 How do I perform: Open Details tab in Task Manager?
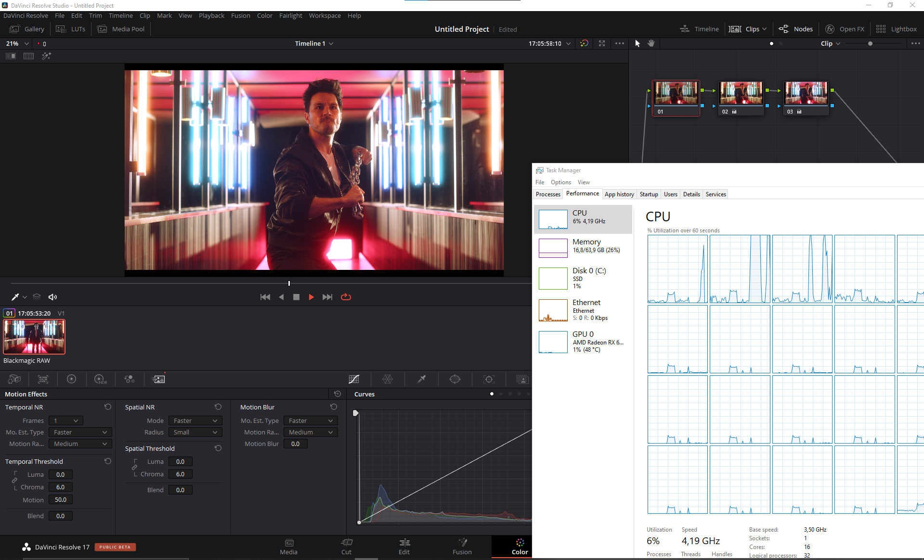pos(691,194)
